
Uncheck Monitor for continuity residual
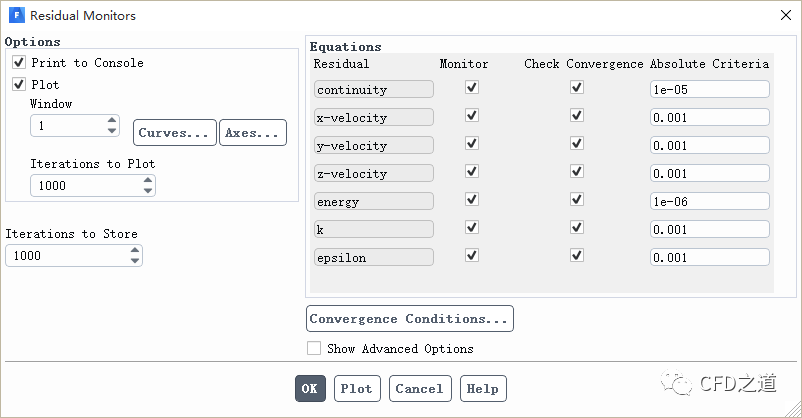(x=472, y=88)
